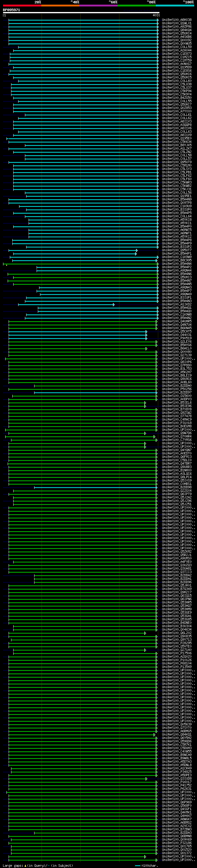
Task: Open the UniRef100_Q195D9 label
Action: click(x=176, y=67)
